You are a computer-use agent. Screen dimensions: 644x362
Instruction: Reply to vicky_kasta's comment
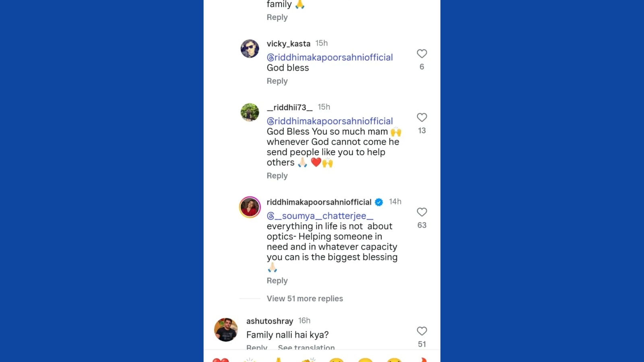(277, 81)
